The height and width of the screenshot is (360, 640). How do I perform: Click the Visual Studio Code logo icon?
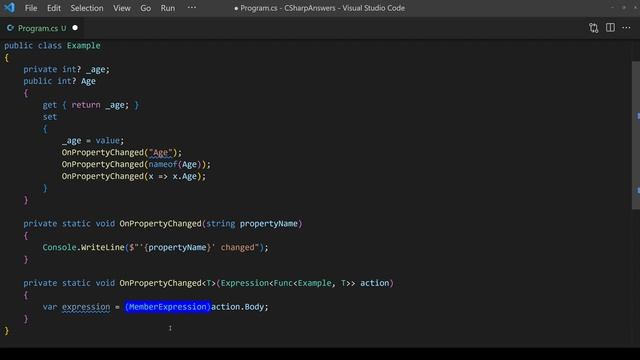(9, 7)
